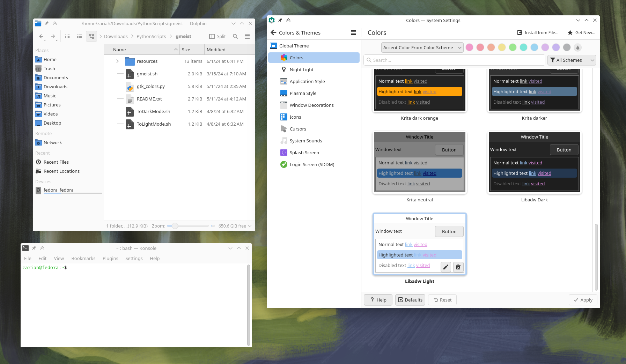Sort Dolphin files by Modified column
This screenshot has height=364, width=626.
coord(226,50)
